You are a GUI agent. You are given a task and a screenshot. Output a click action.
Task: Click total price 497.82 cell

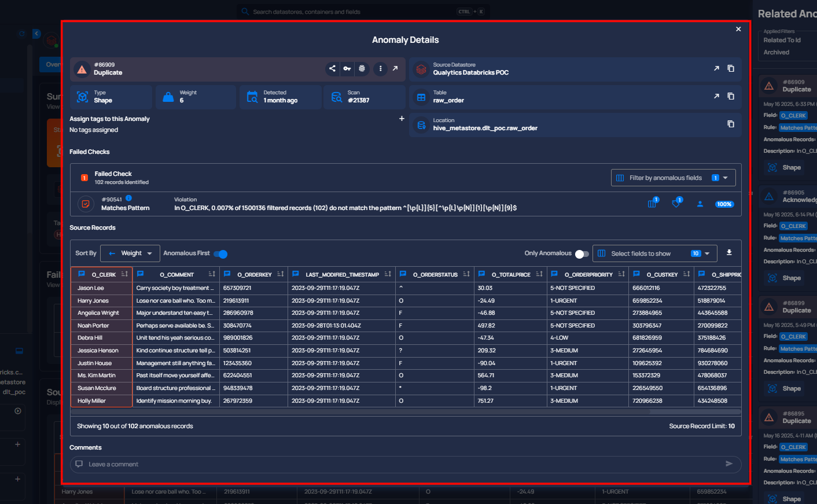pos(510,326)
